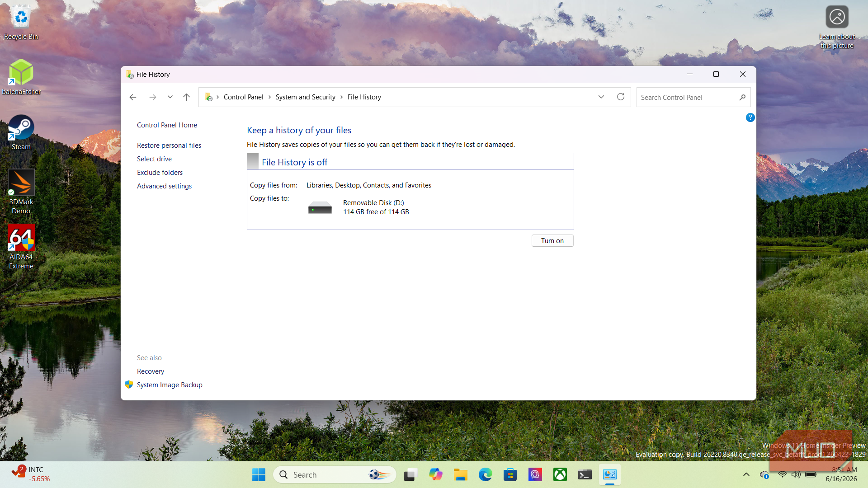Expand the chevron after Control Panel breadcrumb
868x488 pixels.
[x=269, y=97]
